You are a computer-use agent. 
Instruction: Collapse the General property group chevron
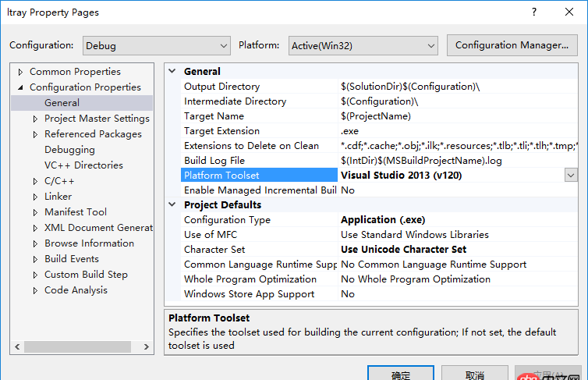click(172, 71)
